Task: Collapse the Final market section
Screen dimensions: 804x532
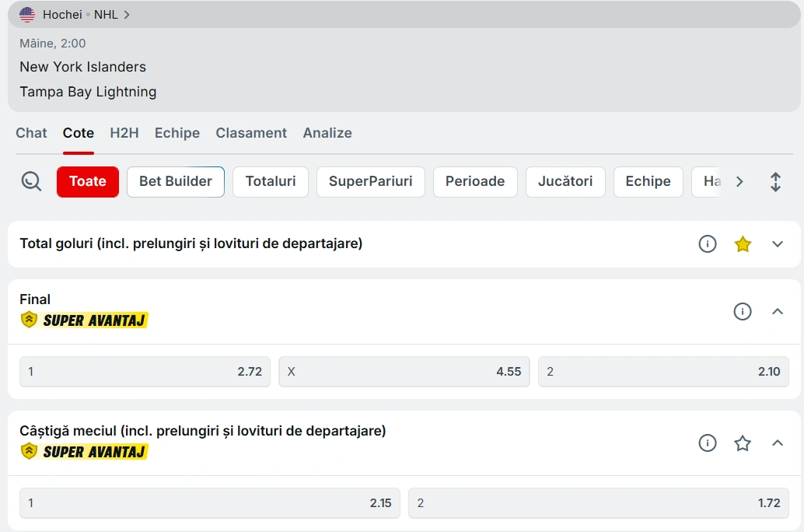Action: click(778, 312)
